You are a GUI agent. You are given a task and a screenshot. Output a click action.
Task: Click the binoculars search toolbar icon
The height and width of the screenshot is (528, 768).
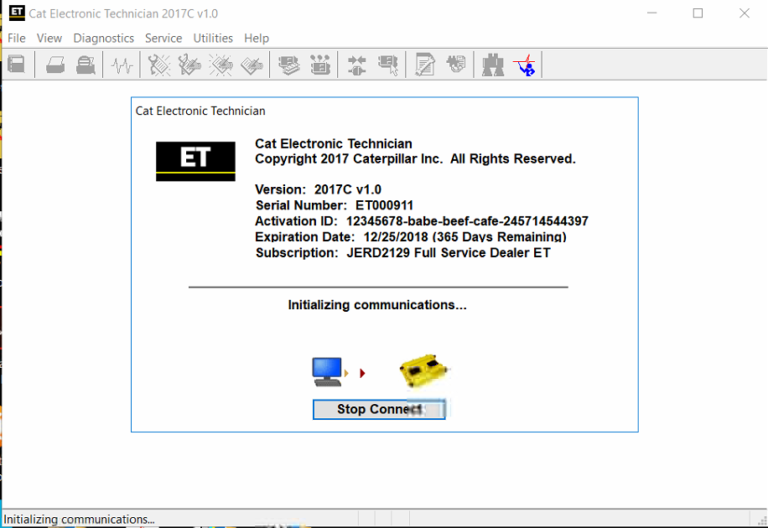493,65
